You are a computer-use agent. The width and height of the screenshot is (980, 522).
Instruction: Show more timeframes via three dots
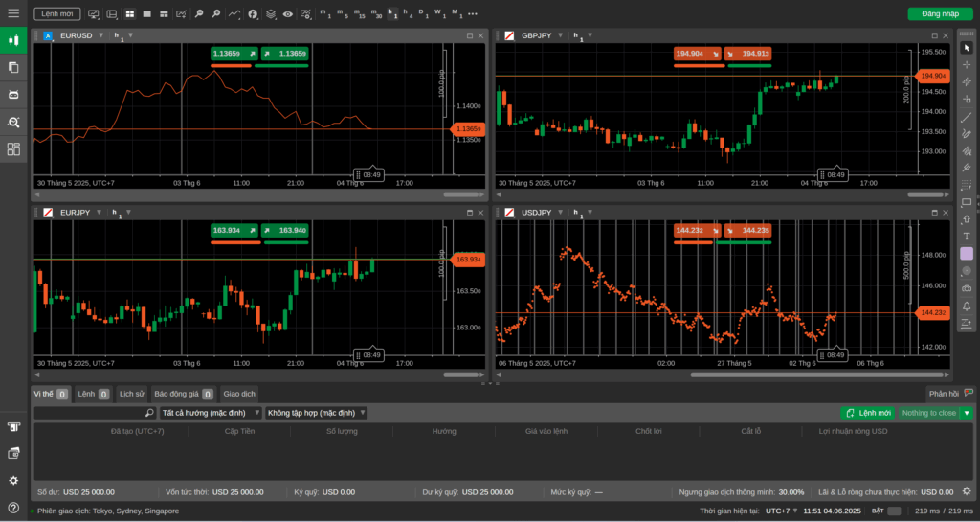point(473,13)
